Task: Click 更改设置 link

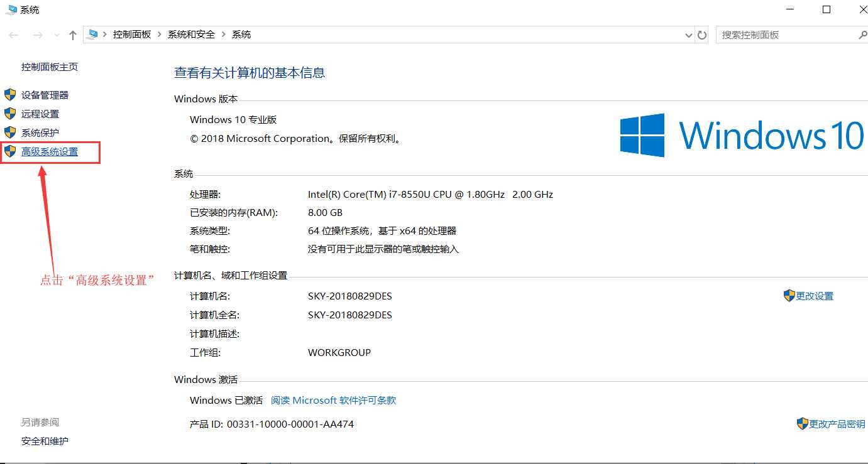Action: click(815, 296)
